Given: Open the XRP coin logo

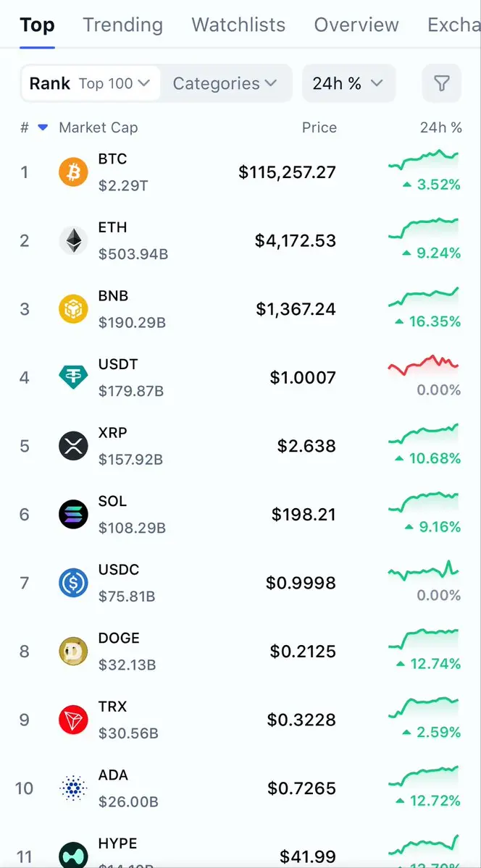Looking at the screenshot, I should 73,446.
